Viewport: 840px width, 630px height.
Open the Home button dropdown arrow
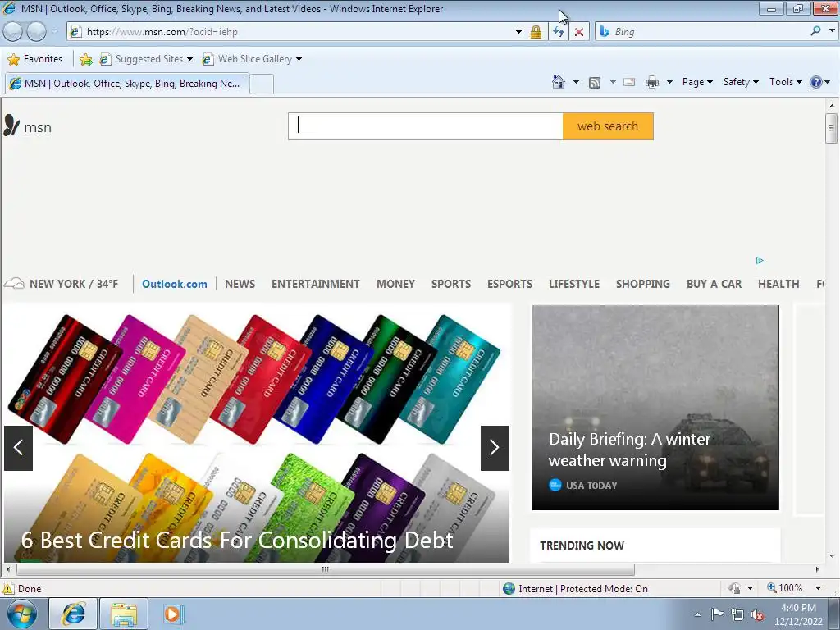pyautogui.click(x=576, y=82)
